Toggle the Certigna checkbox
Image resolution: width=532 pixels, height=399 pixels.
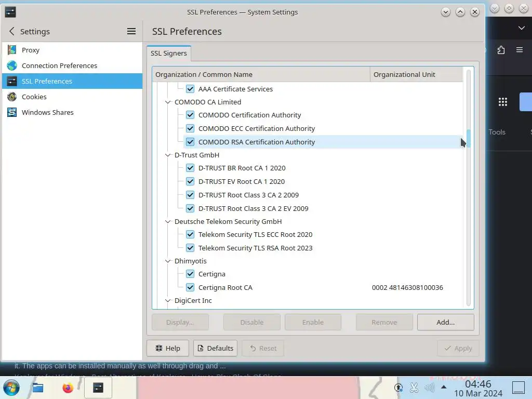coord(190,274)
